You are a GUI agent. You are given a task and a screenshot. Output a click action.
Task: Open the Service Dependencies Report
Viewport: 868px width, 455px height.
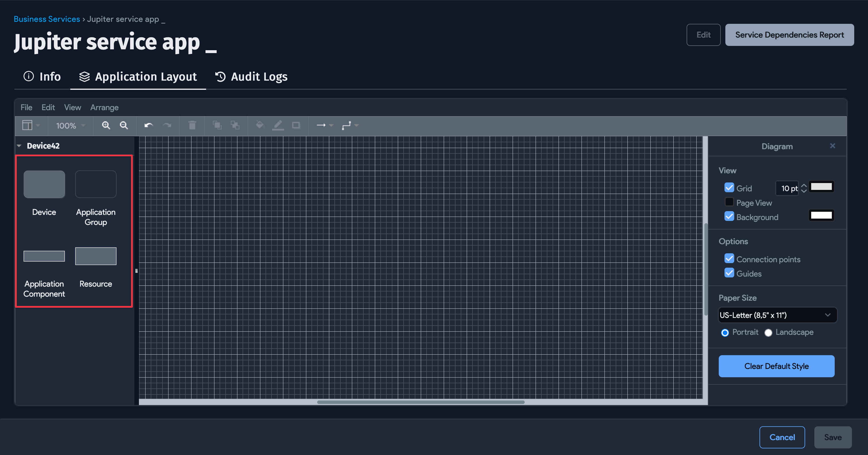(789, 35)
